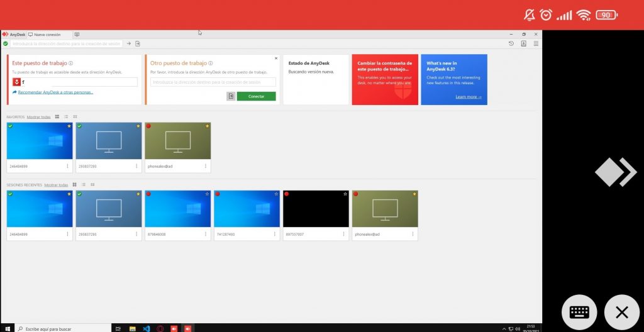Open the session history clock icon
Image resolution: width=644 pixels, height=332 pixels.
coord(511,43)
